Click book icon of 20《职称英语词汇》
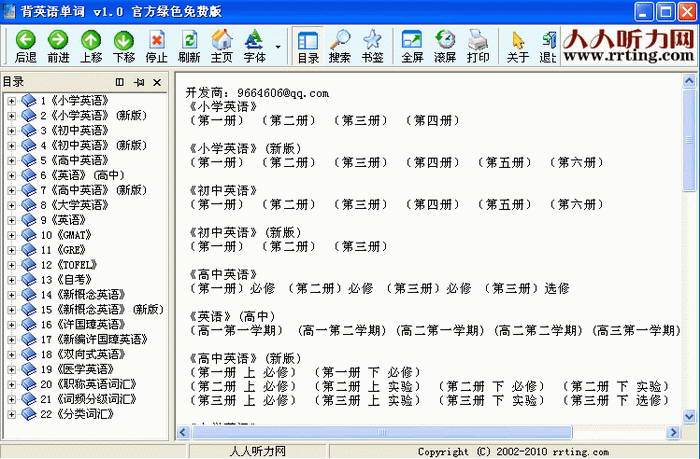The width and height of the screenshot is (700, 459). (29, 384)
